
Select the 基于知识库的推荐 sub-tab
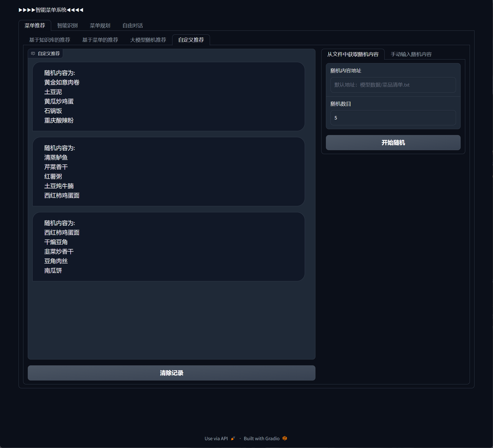tap(50, 40)
